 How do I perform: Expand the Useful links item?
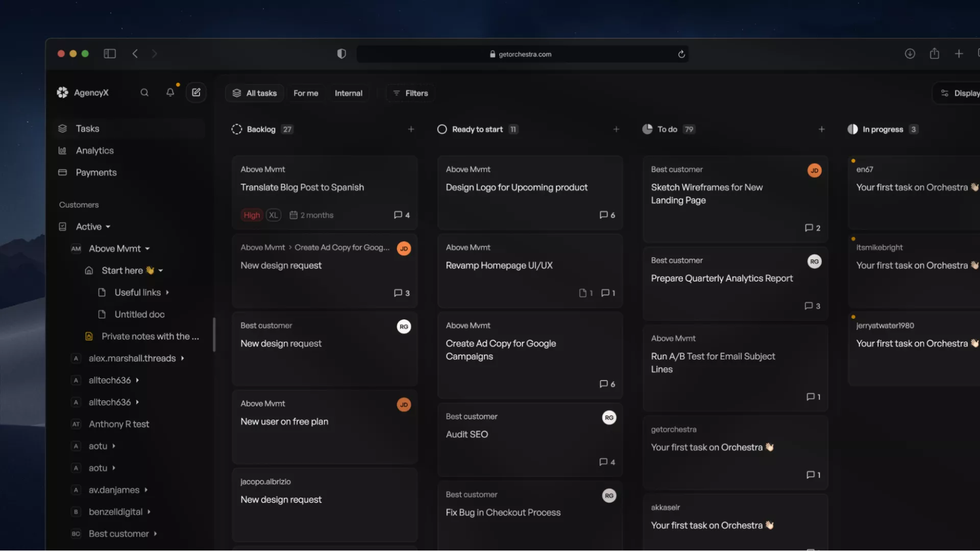(x=167, y=292)
